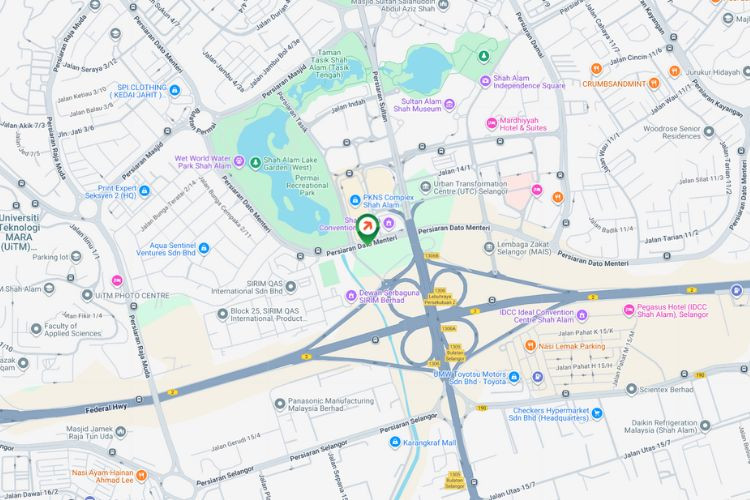Select SPI CLOTHING shop icon
The height and width of the screenshot is (500, 750).
pos(175,90)
